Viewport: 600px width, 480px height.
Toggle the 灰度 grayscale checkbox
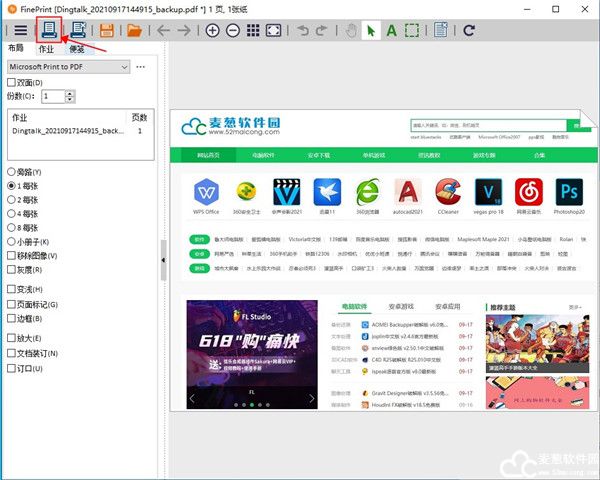click(12, 269)
